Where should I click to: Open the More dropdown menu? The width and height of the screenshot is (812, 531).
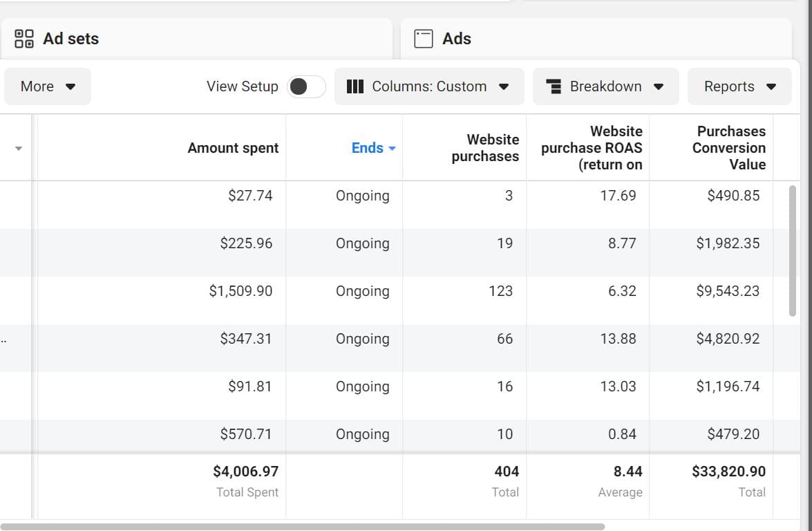click(48, 86)
